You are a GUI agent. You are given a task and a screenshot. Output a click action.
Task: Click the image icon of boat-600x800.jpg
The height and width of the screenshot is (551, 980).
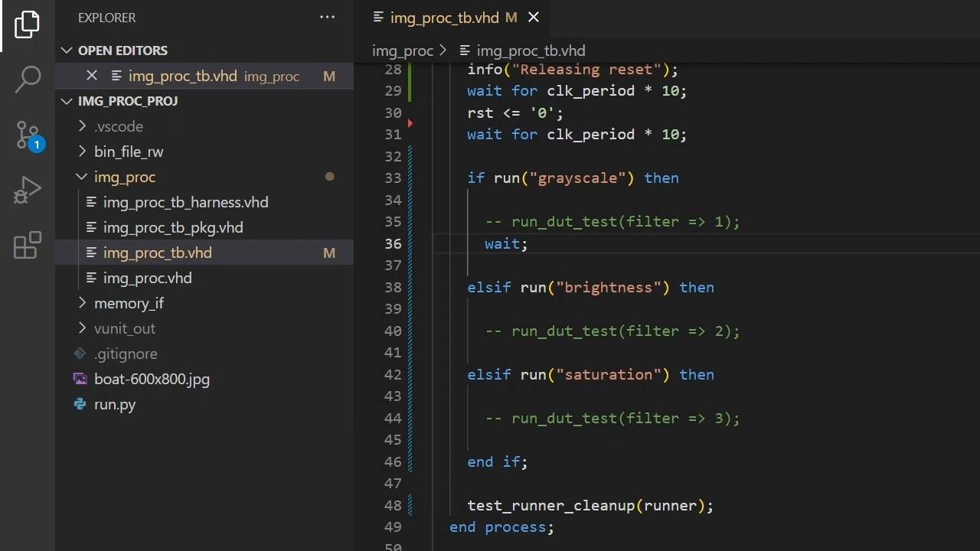click(x=80, y=379)
